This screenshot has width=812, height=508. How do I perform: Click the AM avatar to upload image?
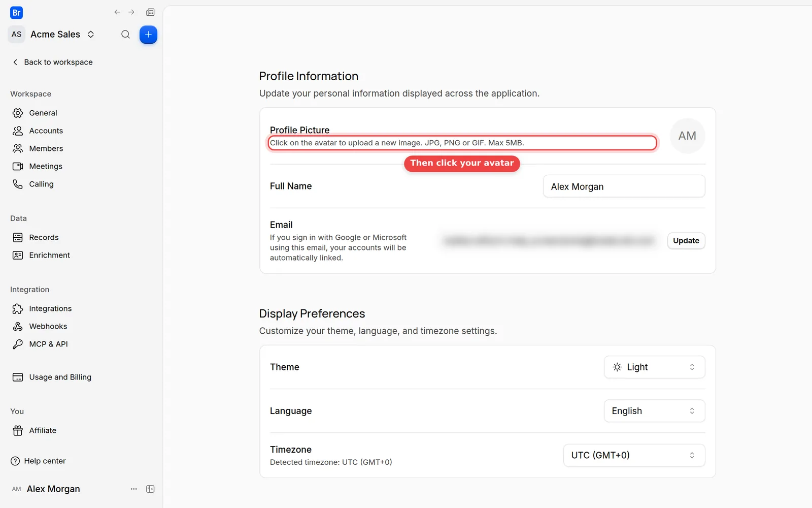click(x=687, y=136)
